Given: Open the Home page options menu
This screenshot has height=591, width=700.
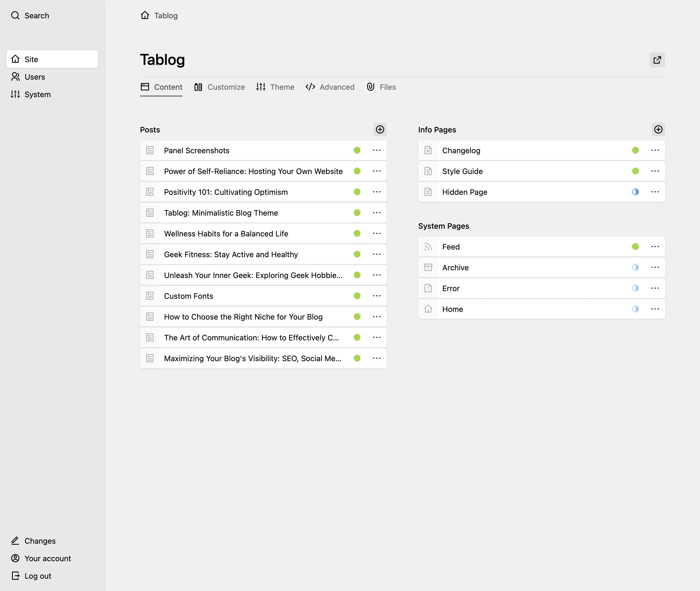Looking at the screenshot, I should coord(655,309).
